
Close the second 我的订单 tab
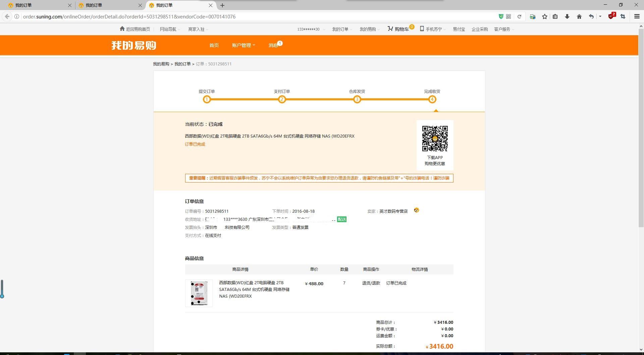click(x=140, y=5)
